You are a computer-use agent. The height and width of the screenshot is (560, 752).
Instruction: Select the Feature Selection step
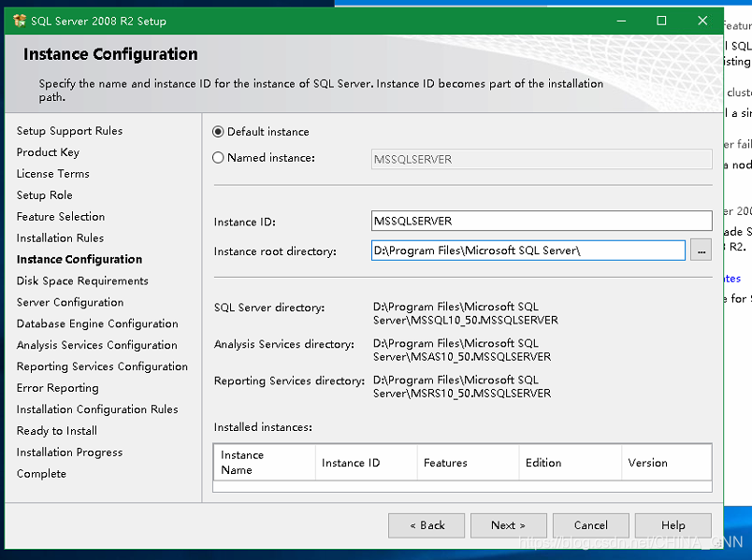pyautogui.click(x=61, y=217)
